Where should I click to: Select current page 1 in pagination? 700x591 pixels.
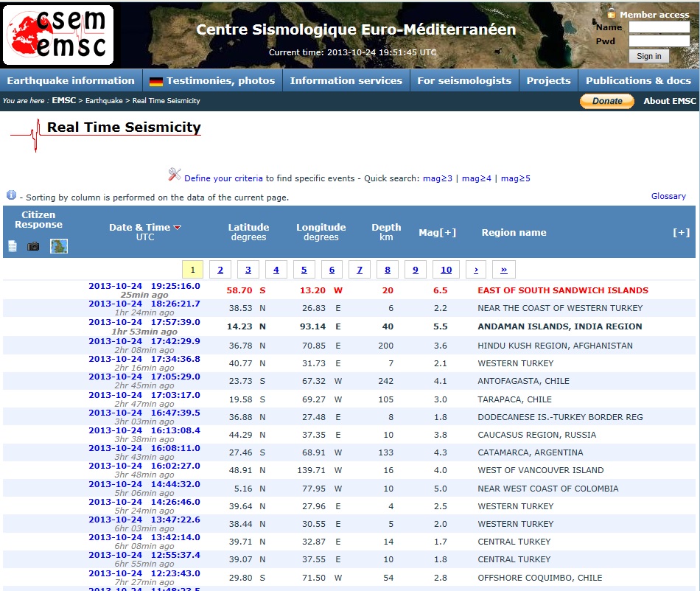click(192, 270)
